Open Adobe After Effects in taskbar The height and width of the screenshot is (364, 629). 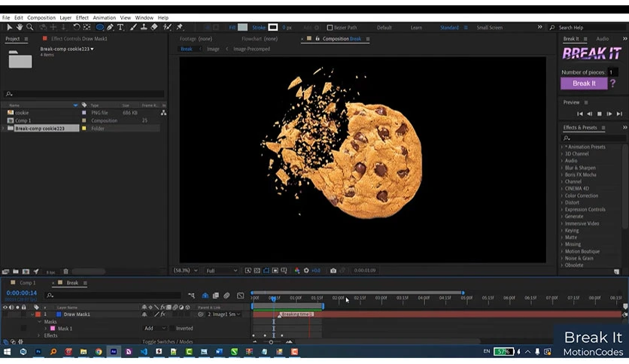114,351
